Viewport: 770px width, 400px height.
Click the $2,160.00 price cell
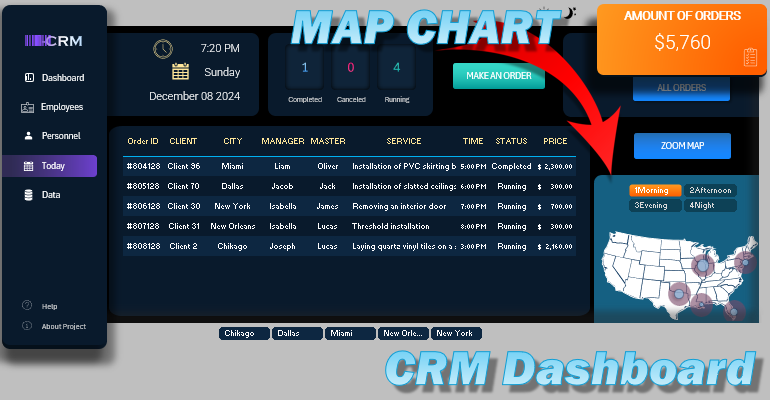tap(555, 247)
